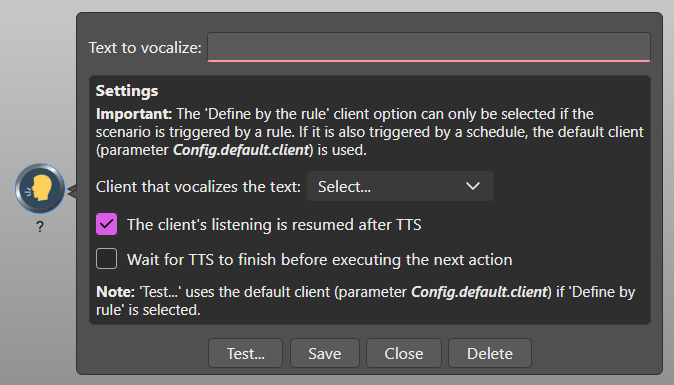Uncheck the pink listening resumed after TTS checkbox
Screen dimensions: 674x385
point(107,224)
